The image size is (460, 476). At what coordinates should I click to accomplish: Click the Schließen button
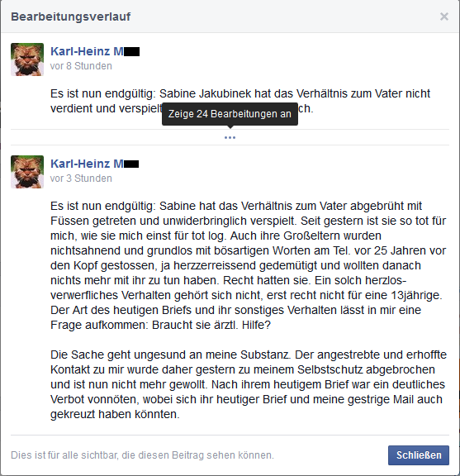coord(419,455)
